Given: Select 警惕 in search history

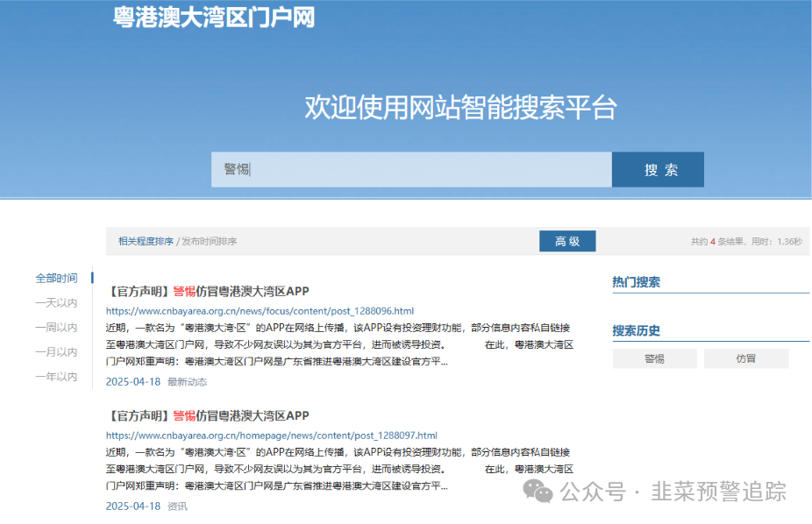Looking at the screenshot, I should click(x=654, y=358).
